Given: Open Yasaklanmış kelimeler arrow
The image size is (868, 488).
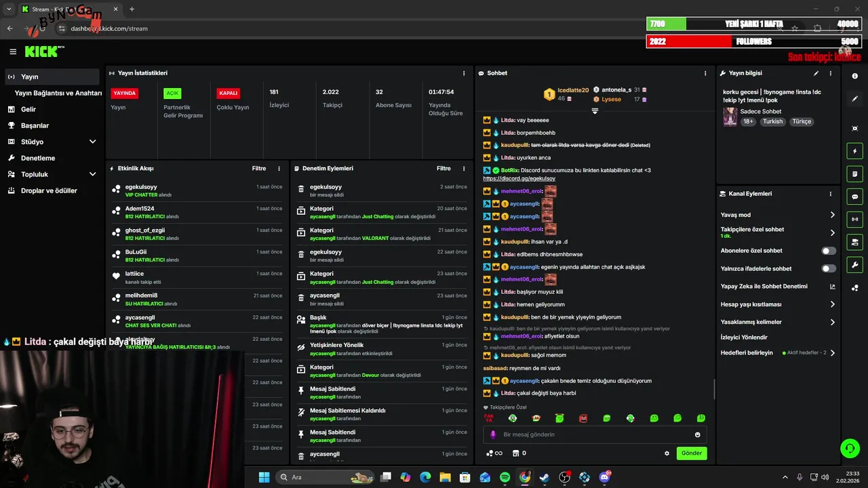Looking at the screenshot, I should point(833,322).
